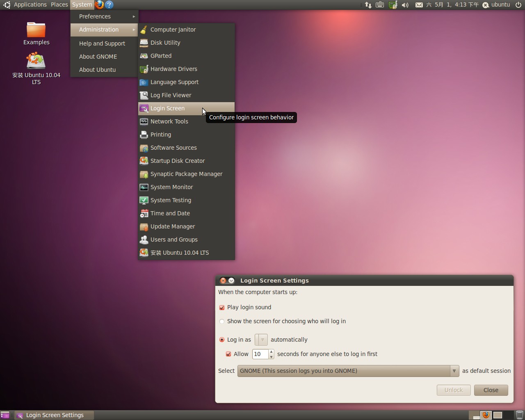Expand the Preferences submenu

click(x=104, y=16)
